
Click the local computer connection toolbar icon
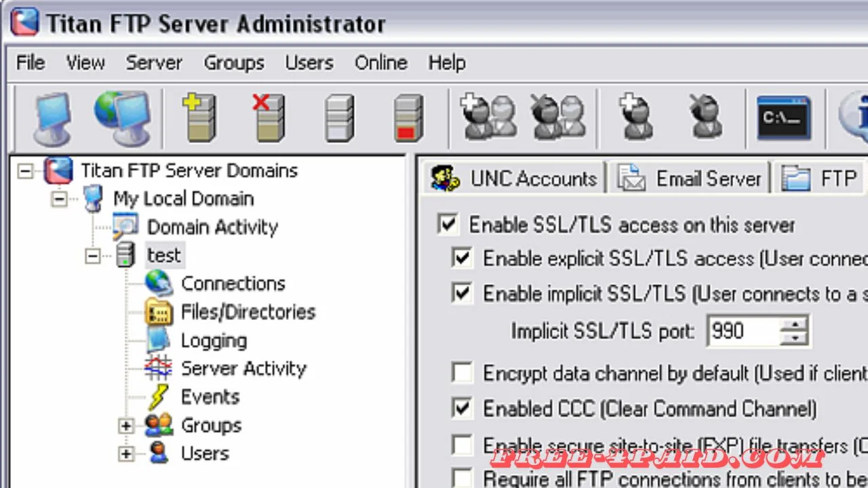(53, 119)
